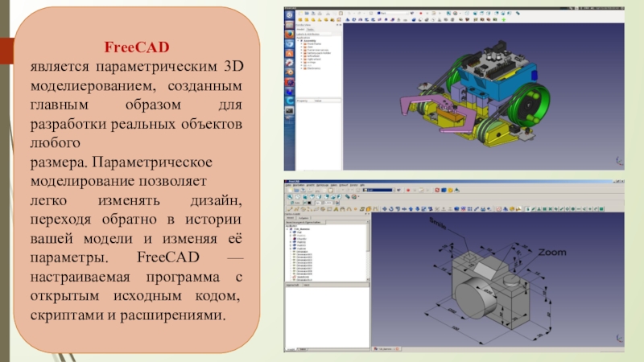Create Part box primitive in top FreeCAD window
Screen dimensions: 644x362
click(300, 19)
